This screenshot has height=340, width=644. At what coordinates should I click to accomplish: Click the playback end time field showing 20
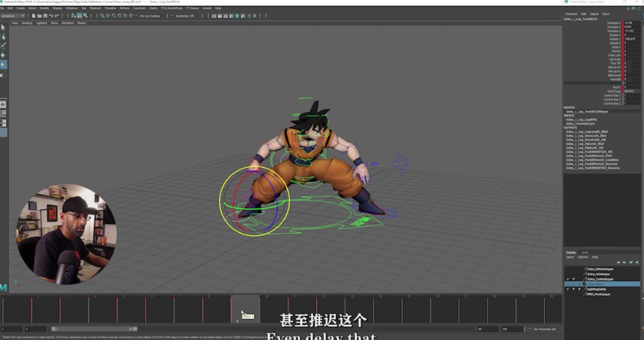pos(488,329)
